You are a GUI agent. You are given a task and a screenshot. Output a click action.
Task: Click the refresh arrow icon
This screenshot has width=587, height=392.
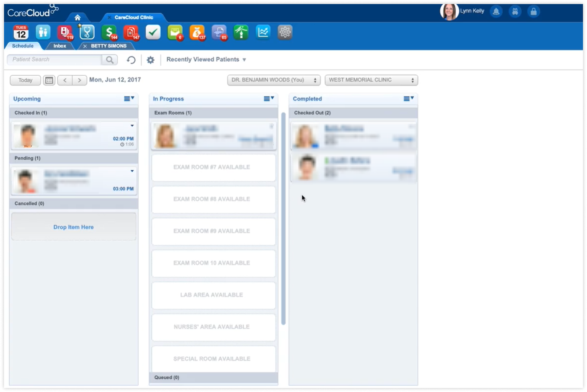point(131,60)
